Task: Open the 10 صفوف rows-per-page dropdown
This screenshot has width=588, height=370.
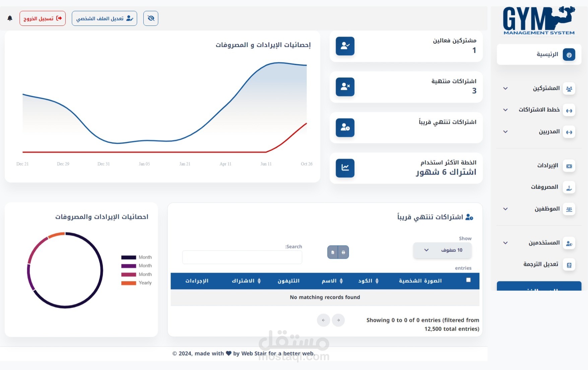Action: click(x=442, y=250)
